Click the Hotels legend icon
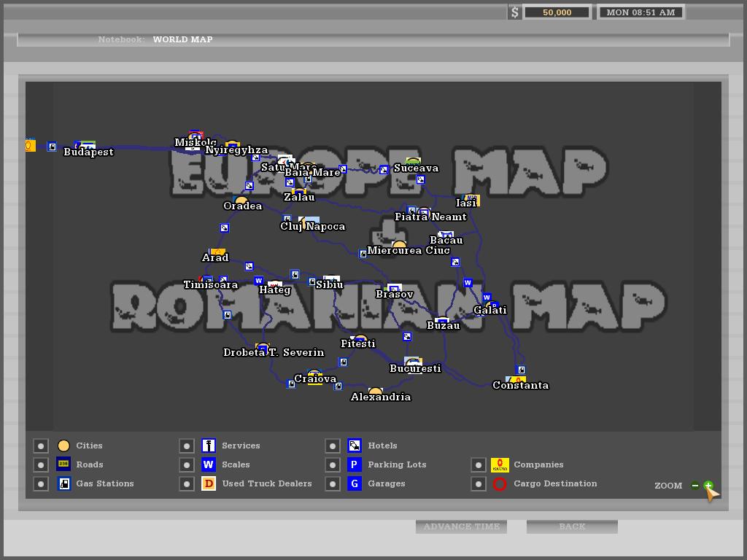 coord(355,446)
